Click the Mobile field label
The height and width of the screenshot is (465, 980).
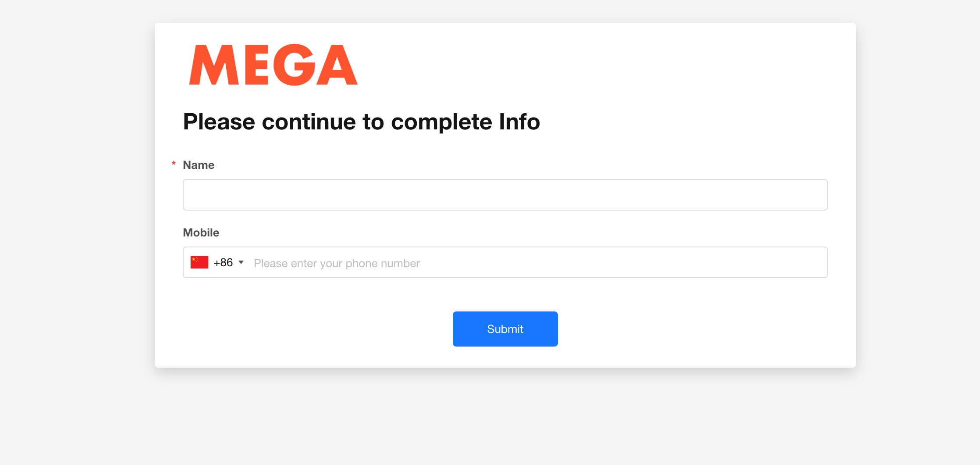[201, 232]
